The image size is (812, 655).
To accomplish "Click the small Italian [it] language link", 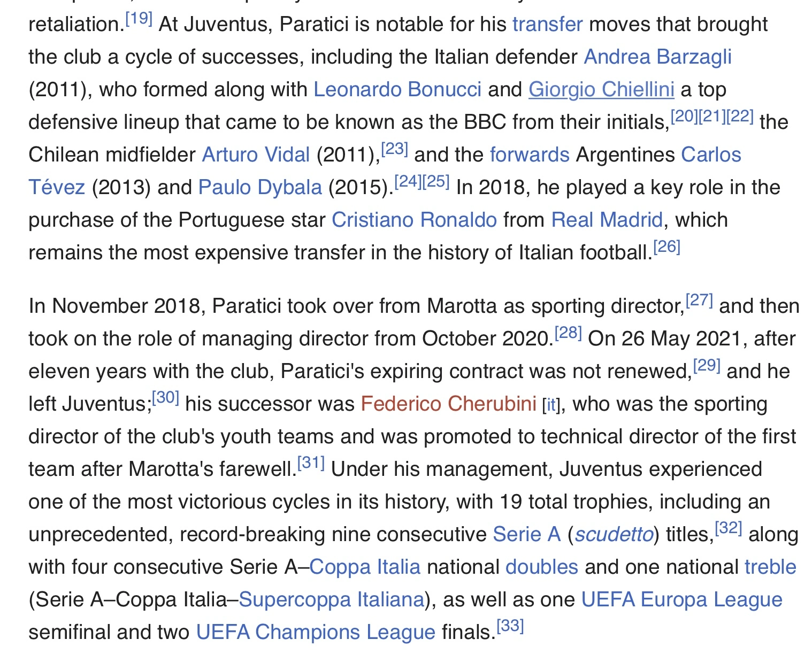I will 551,405.
